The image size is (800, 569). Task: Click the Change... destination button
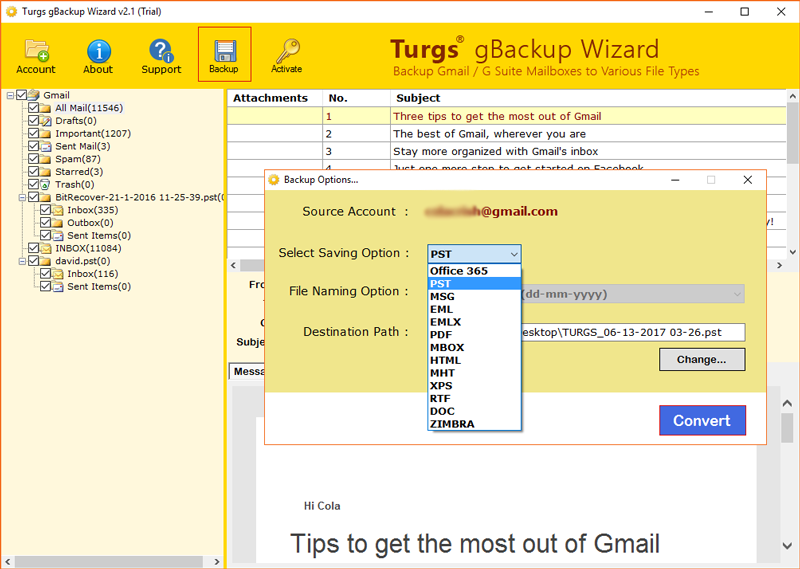pyautogui.click(x=702, y=360)
